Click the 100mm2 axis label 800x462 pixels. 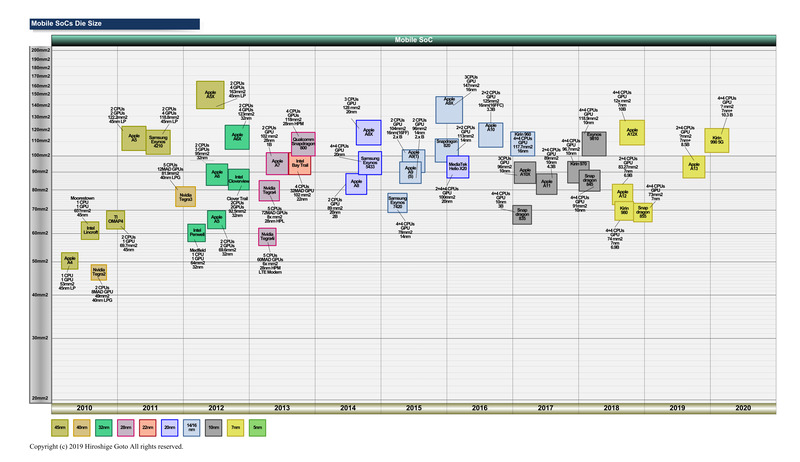(40, 155)
